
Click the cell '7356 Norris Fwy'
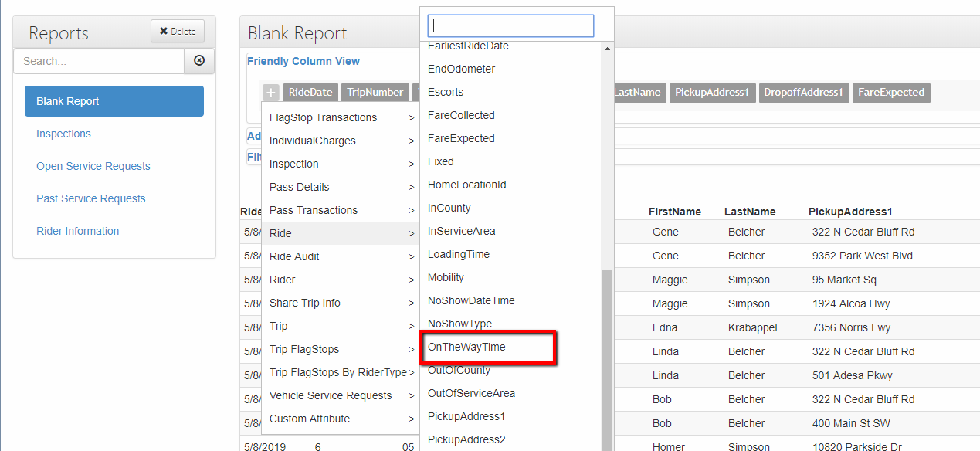(x=852, y=327)
